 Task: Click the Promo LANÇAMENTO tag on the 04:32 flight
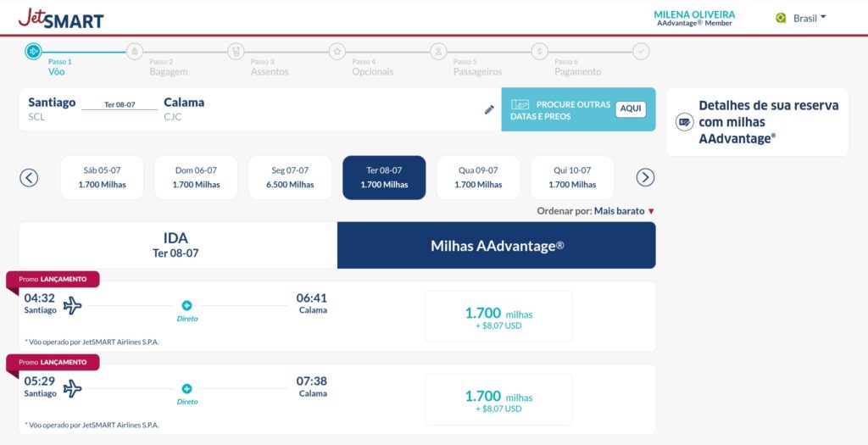53,280
